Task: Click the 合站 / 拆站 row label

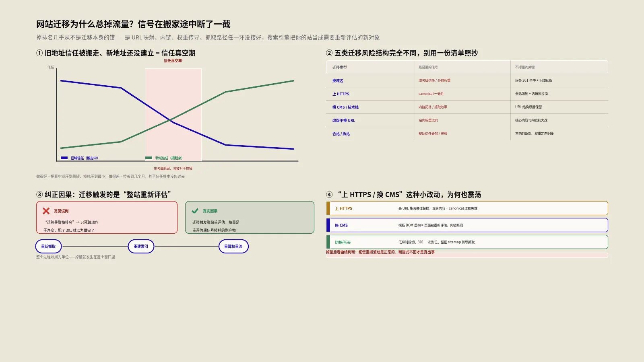Action: click(x=341, y=134)
